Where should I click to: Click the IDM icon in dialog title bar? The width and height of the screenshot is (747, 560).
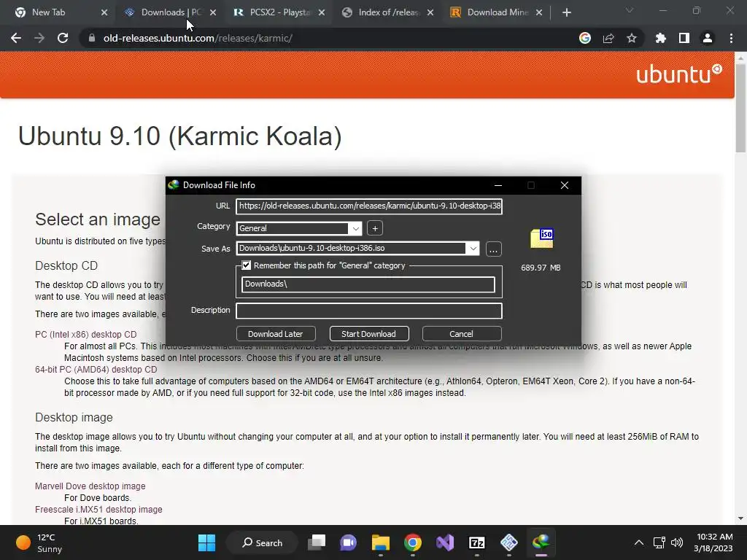tap(174, 184)
